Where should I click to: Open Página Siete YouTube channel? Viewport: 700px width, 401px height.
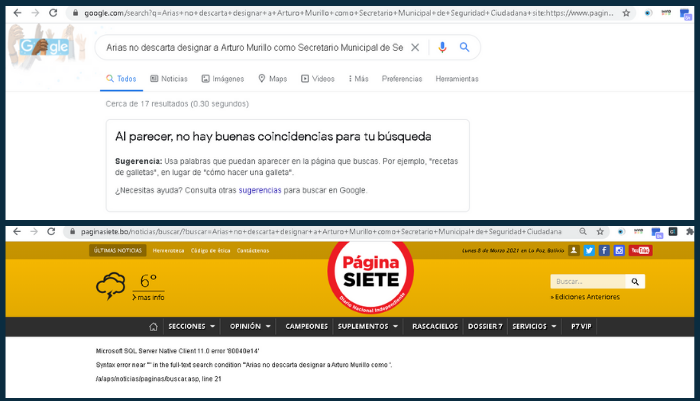[x=641, y=251]
